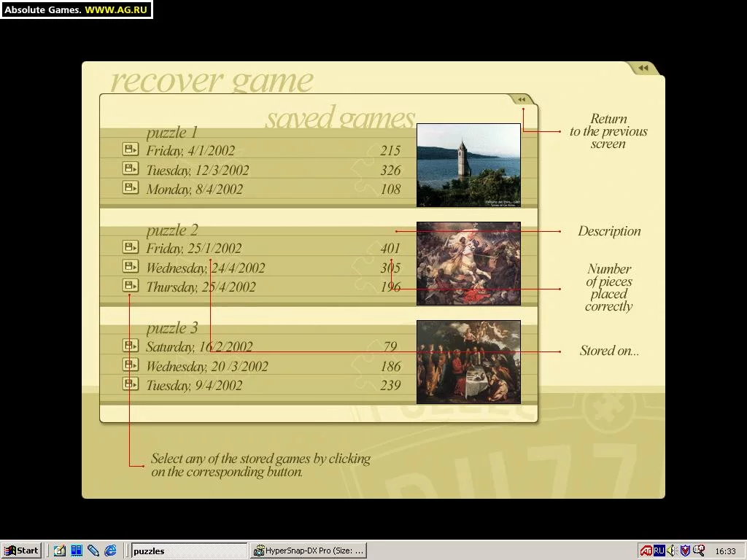Load the Thursday, 25/4/2002 saved game
This screenshot has height=560, width=747.
tap(130, 285)
